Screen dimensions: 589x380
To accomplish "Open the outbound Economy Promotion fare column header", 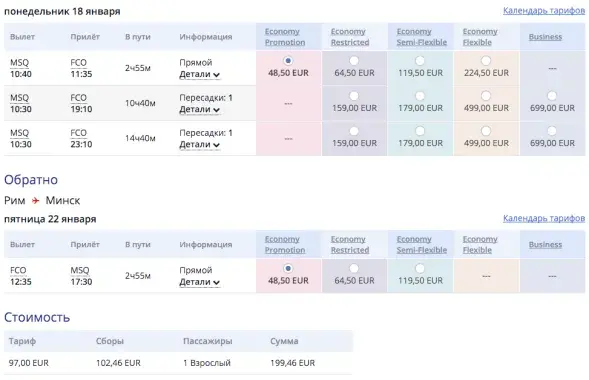I will tap(285, 37).
